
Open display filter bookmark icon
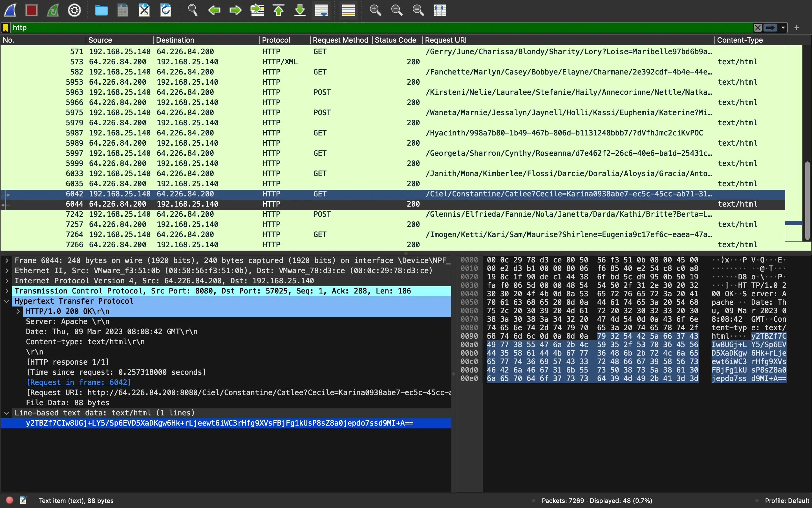pos(6,28)
